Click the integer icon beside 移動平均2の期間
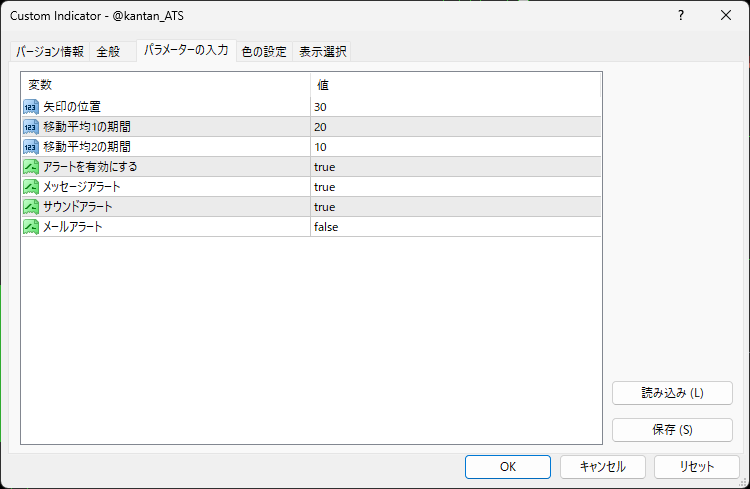The height and width of the screenshot is (489, 750). pos(31,147)
